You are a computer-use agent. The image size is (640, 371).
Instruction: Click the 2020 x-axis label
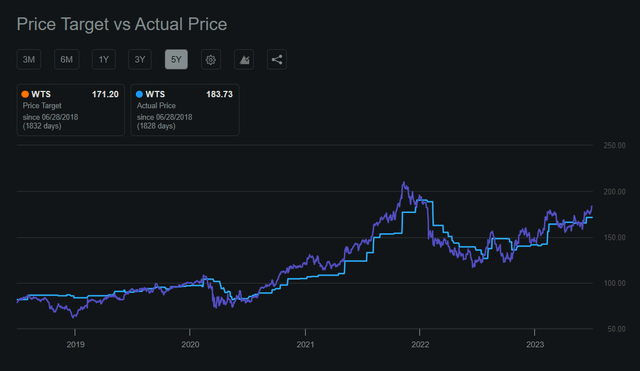[x=190, y=344]
